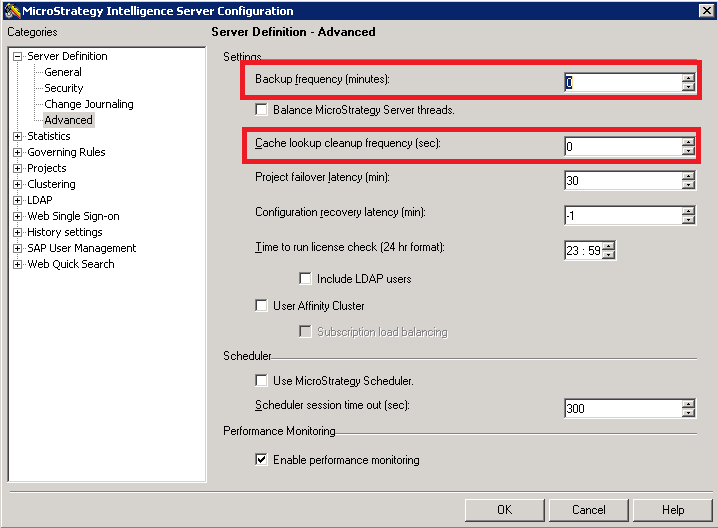This screenshot has width=718, height=528.
Task: Increase the Backup frequency value
Action: tap(688, 78)
